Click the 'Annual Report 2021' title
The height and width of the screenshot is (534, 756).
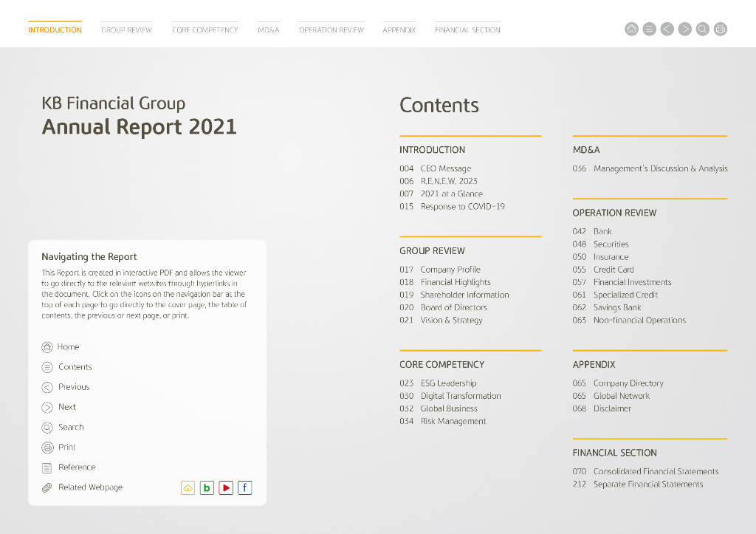click(140, 127)
